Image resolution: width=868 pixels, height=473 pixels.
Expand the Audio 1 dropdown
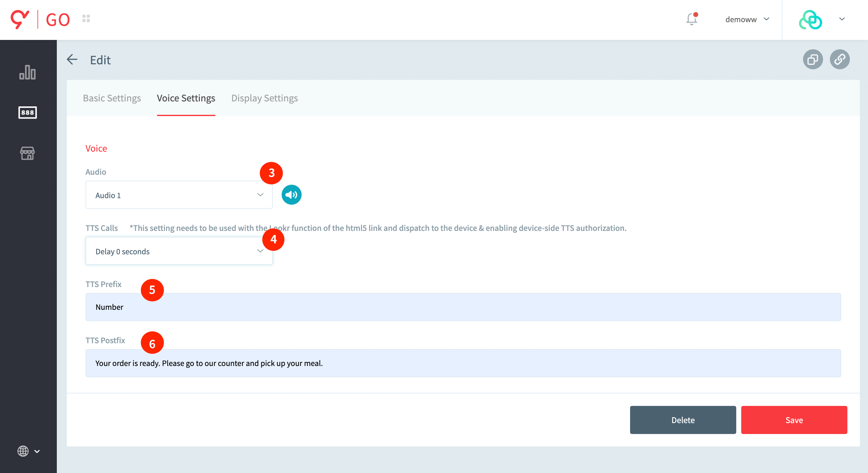[179, 195]
